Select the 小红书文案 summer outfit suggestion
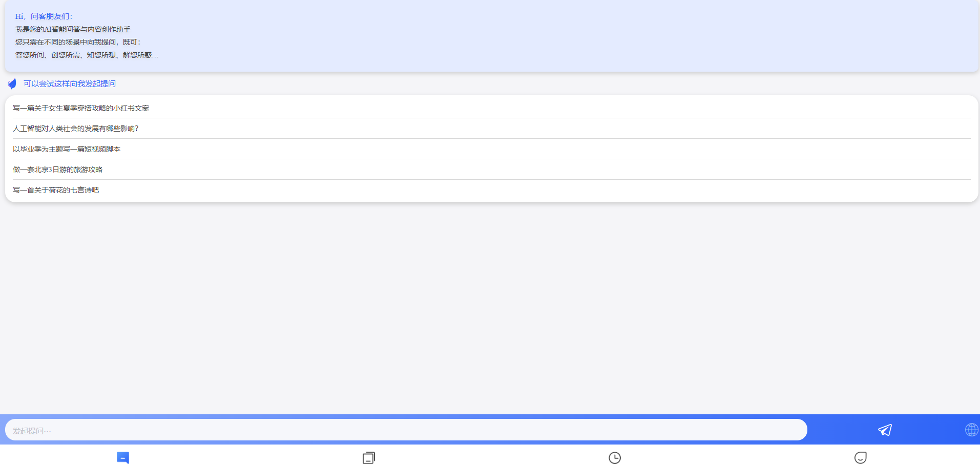The height and width of the screenshot is (465, 980). click(81, 108)
